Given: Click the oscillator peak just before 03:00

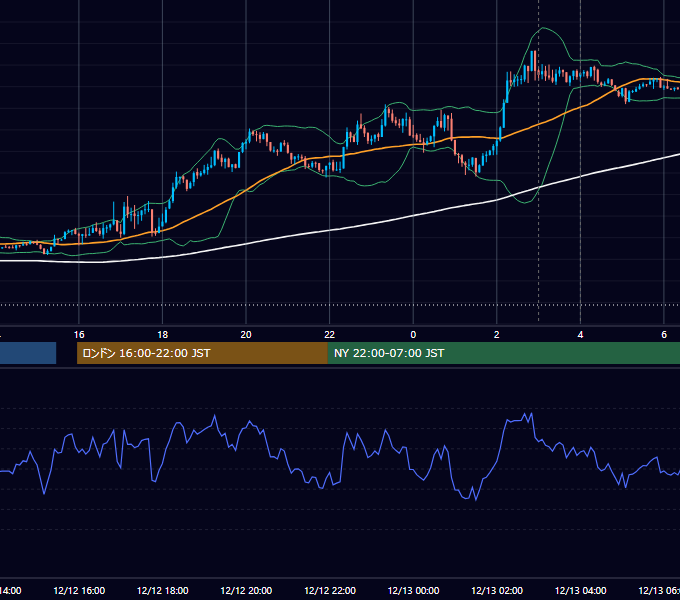Looking at the screenshot, I should click(532, 414).
